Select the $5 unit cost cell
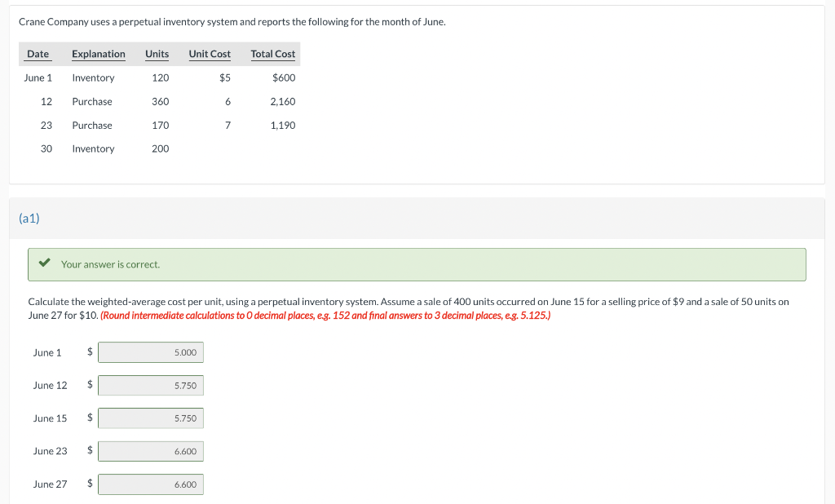This screenshot has height=504, width=835. coord(225,77)
